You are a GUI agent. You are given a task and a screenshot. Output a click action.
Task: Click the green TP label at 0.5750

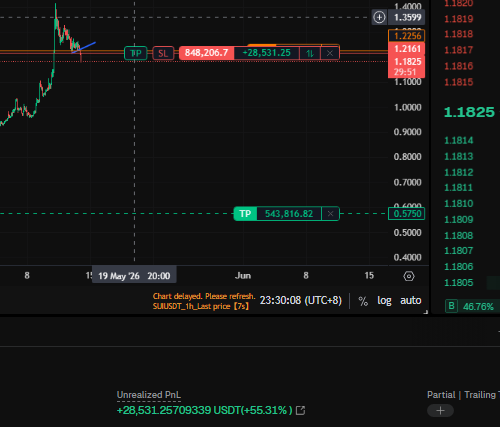(245, 214)
